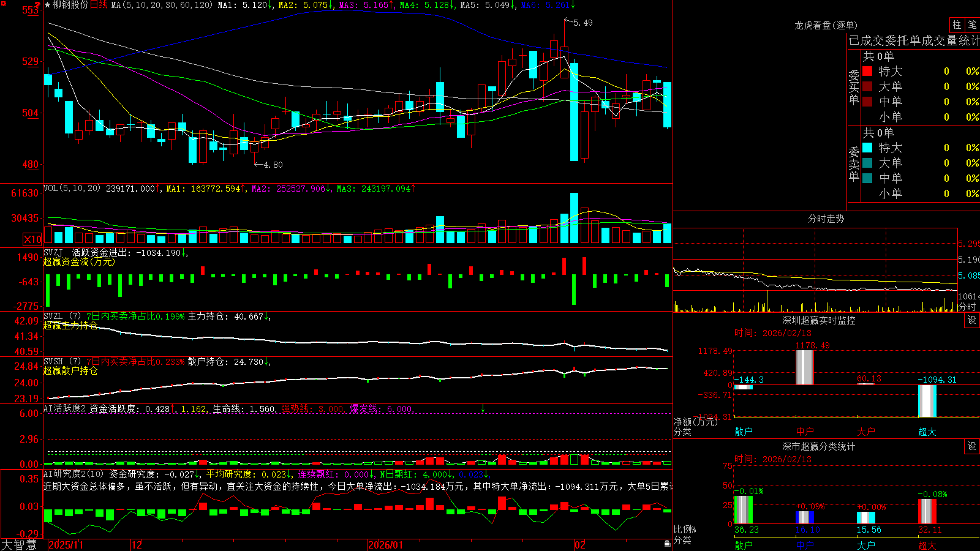Viewport: 980px width, 551px height.
Task: Click the cyan 特大 sell-order color square
Action: pos(867,148)
